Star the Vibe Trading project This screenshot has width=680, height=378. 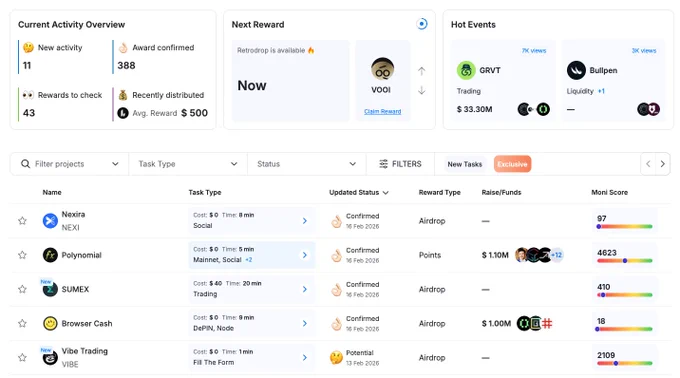(x=22, y=358)
